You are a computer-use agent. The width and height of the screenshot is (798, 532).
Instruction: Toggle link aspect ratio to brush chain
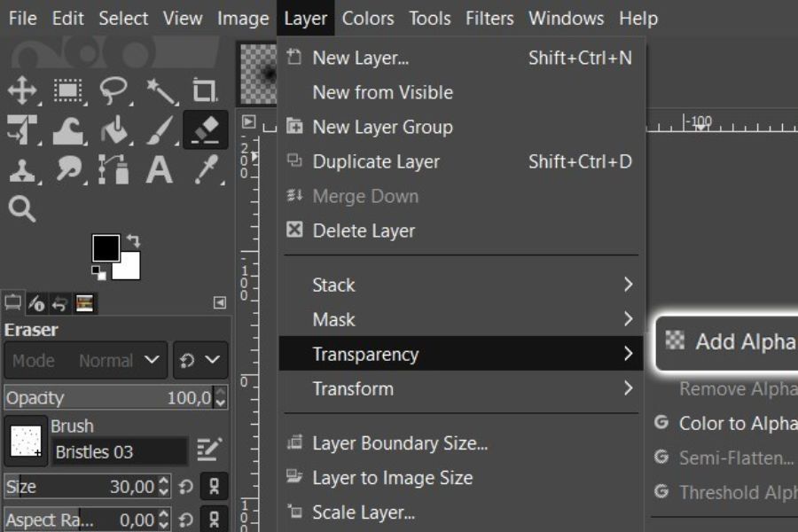point(215,520)
